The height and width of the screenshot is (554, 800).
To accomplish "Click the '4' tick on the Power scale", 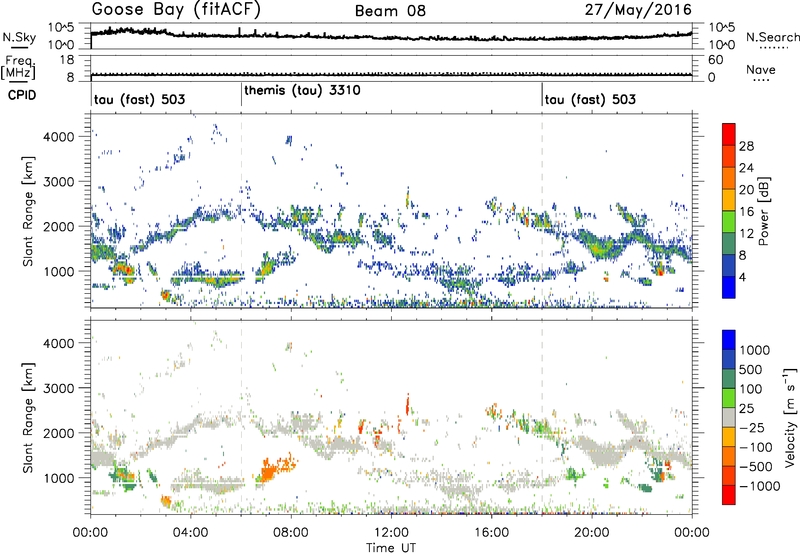I will (x=742, y=277).
